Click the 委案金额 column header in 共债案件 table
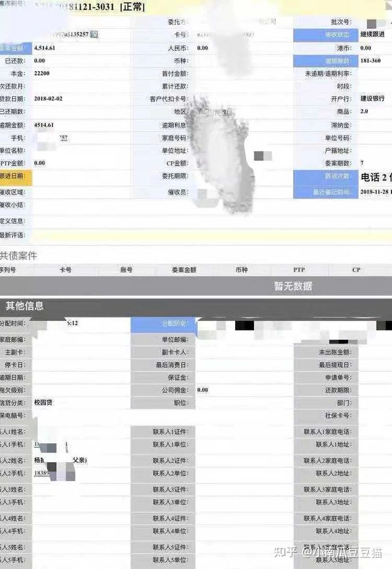The height and width of the screenshot is (569, 392). pyautogui.click(x=184, y=270)
